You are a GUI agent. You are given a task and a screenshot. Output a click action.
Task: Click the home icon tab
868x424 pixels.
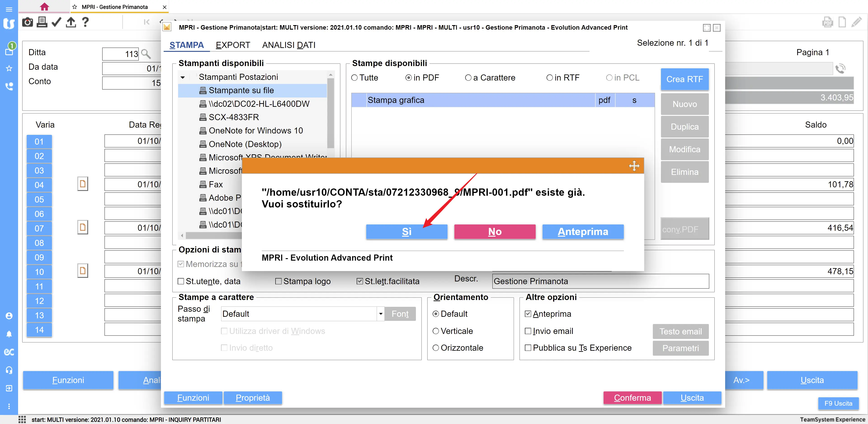(44, 7)
